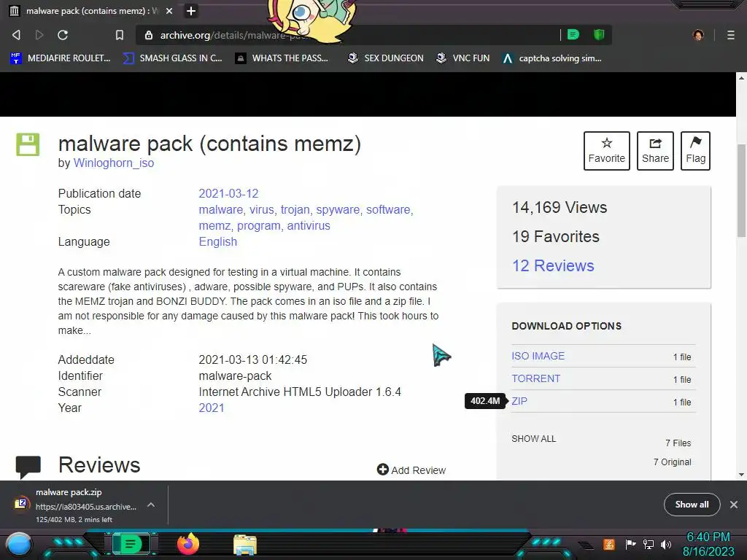Click the scrollbar up arrow
Image resolution: width=747 pixels, height=560 pixels.
point(741,77)
